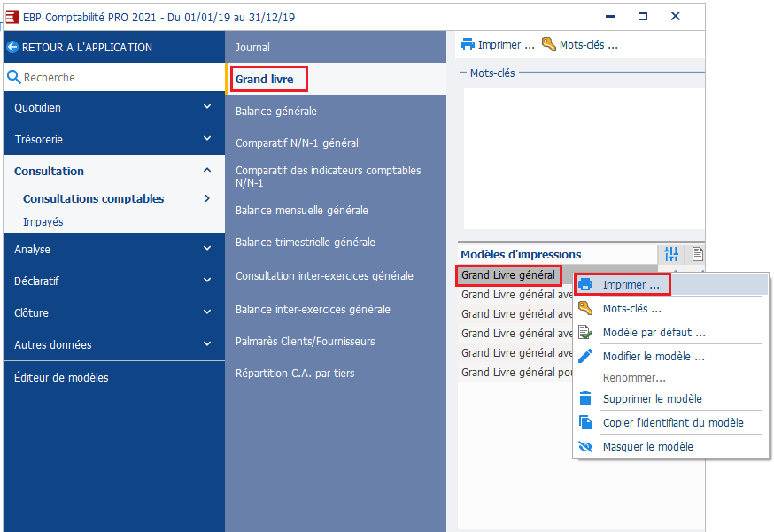This screenshot has height=532, width=774.
Task: Select Palmarès Clients/Fournisseurs
Action: click(x=336, y=342)
